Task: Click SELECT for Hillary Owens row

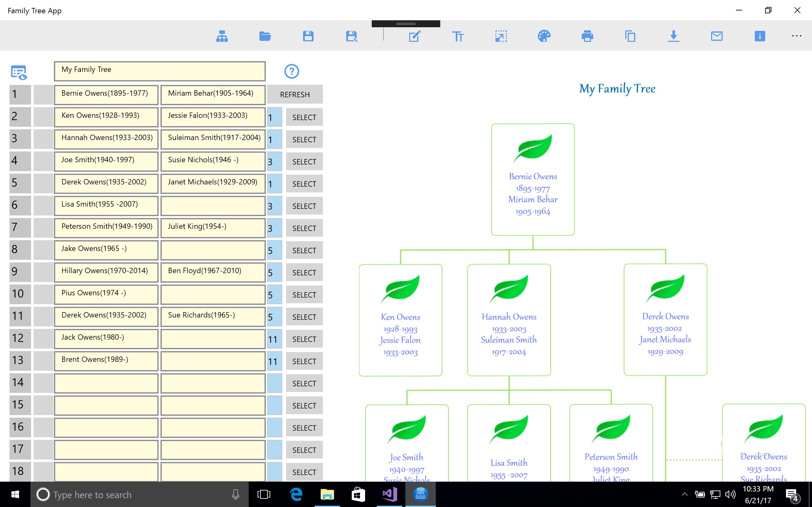Action: 304,273
